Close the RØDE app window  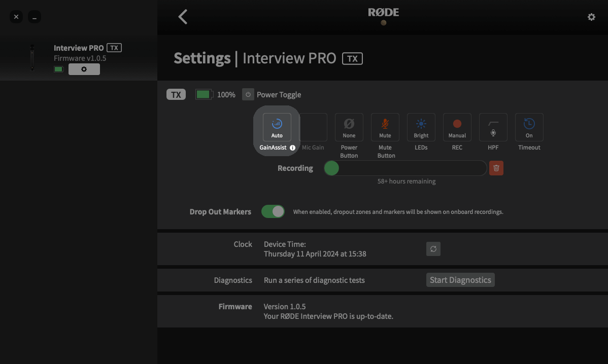coord(16,17)
